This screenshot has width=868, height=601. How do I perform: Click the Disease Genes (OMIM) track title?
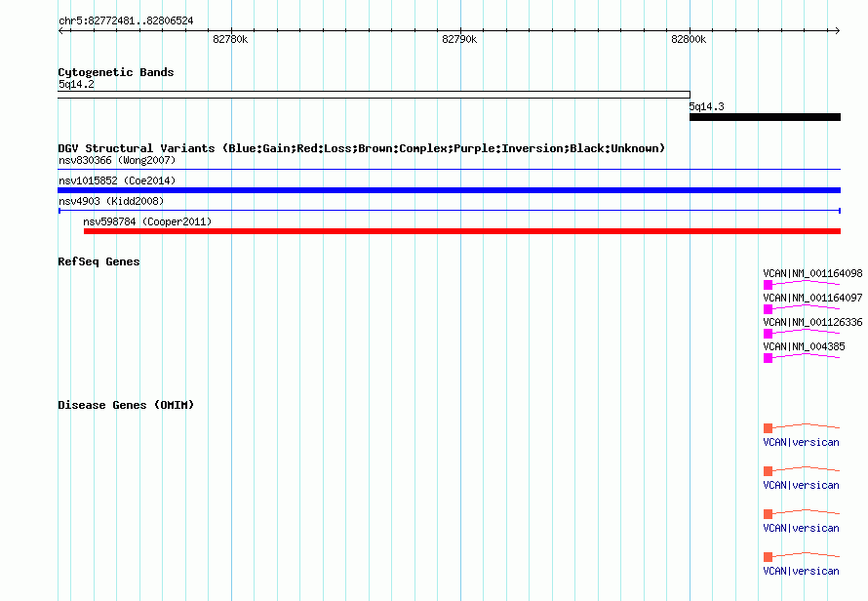click(126, 405)
